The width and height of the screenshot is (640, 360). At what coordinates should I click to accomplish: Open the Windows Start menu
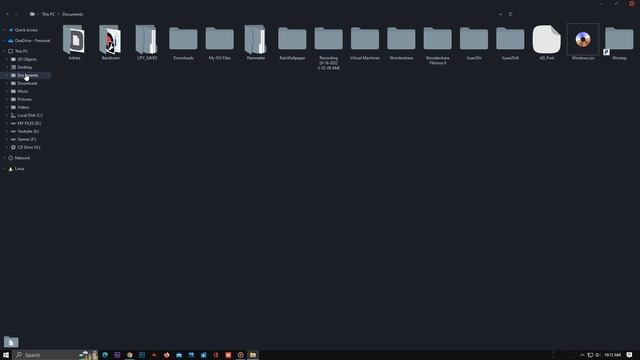6,355
